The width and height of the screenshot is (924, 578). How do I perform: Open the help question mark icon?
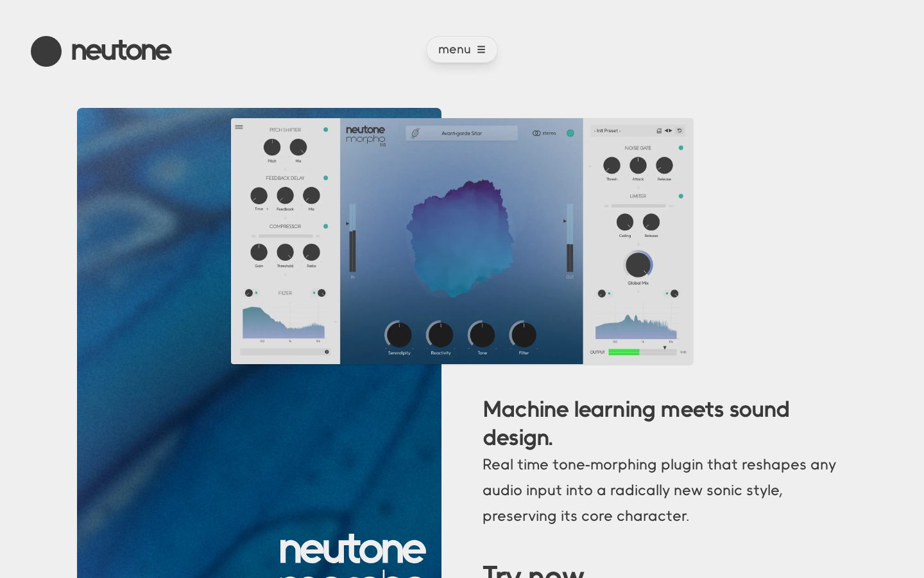coord(327,352)
